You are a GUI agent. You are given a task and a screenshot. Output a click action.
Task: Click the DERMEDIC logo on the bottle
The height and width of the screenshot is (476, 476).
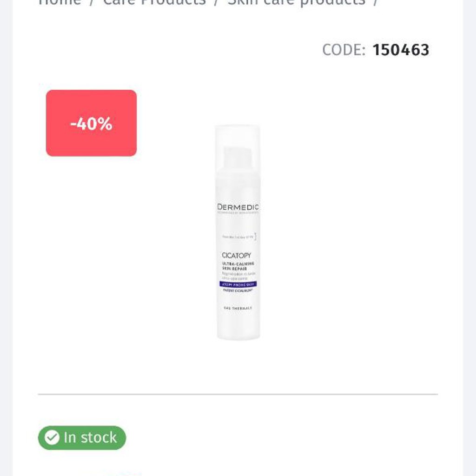pyautogui.click(x=238, y=207)
